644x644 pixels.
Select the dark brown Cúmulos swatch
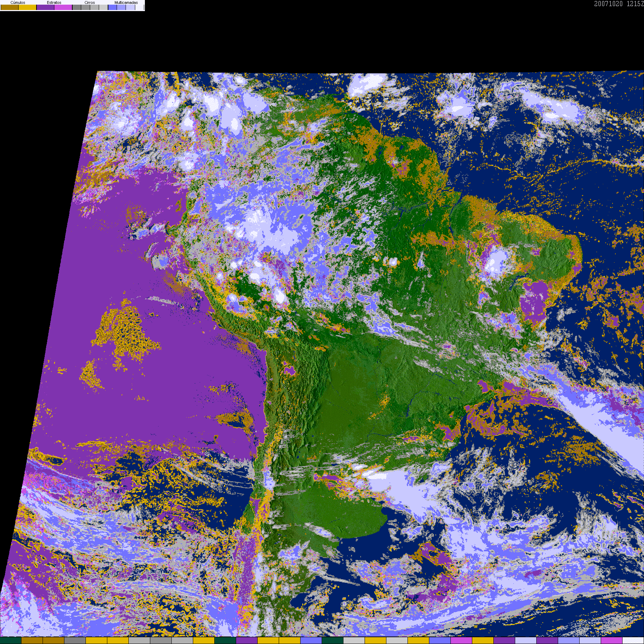point(10,8)
